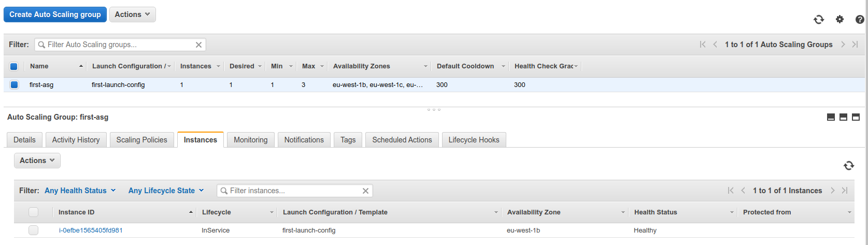Open the settings gear icon

(839, 19)
